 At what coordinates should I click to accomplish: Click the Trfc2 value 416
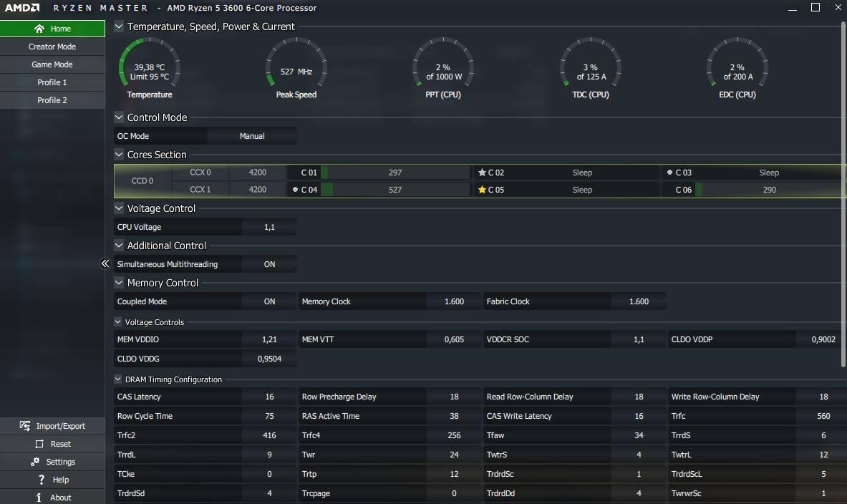(269, 435)
